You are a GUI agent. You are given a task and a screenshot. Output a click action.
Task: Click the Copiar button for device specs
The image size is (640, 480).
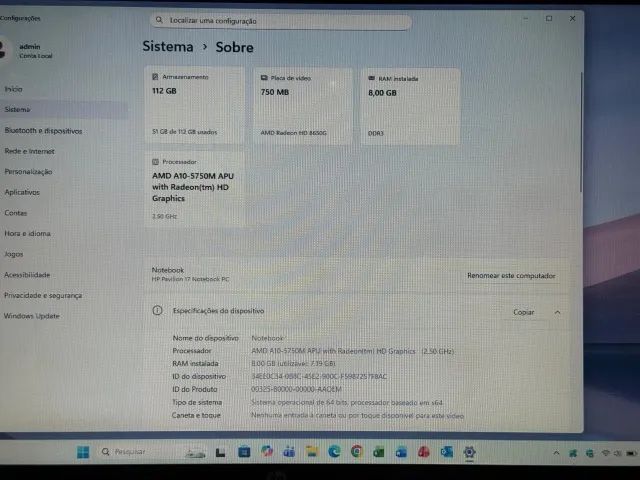[524, 312]
